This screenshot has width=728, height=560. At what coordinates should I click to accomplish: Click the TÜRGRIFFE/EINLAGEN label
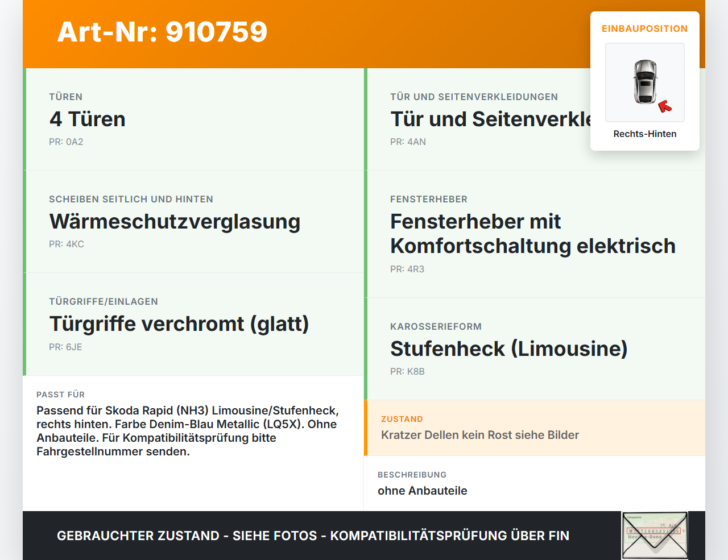(x=104, y=301)
